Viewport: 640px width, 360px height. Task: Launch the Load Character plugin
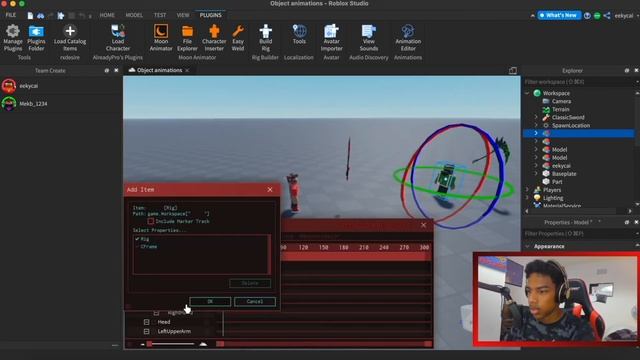(x=118, y=38)
